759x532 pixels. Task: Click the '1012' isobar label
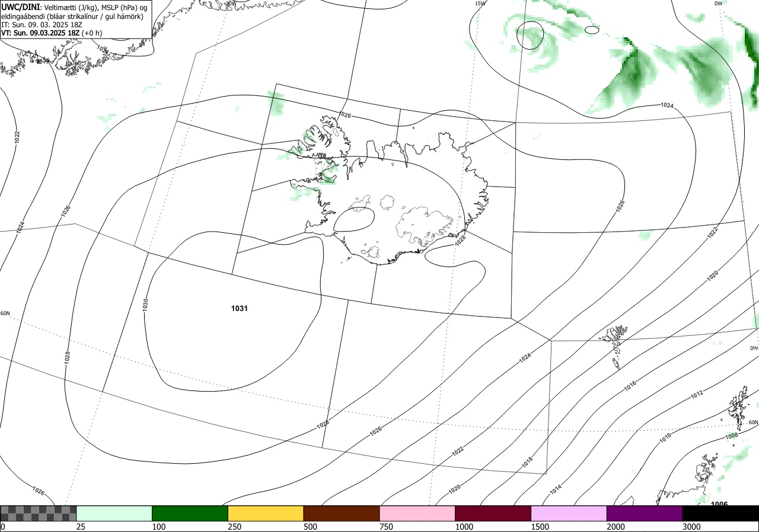(x=697, y=393)
